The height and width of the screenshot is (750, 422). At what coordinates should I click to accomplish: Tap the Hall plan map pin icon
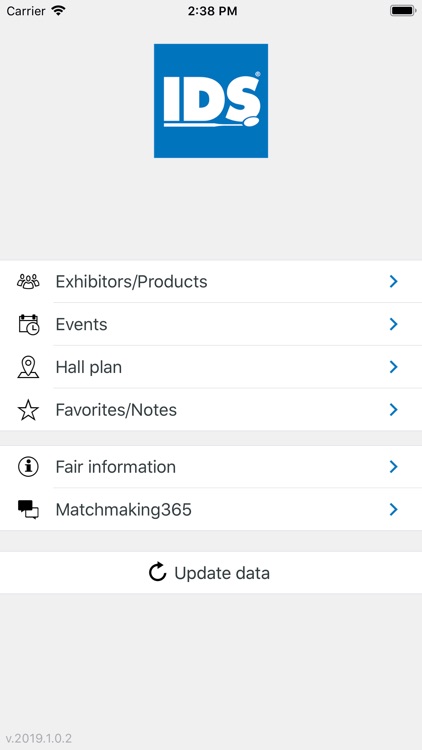coord(28,367)
